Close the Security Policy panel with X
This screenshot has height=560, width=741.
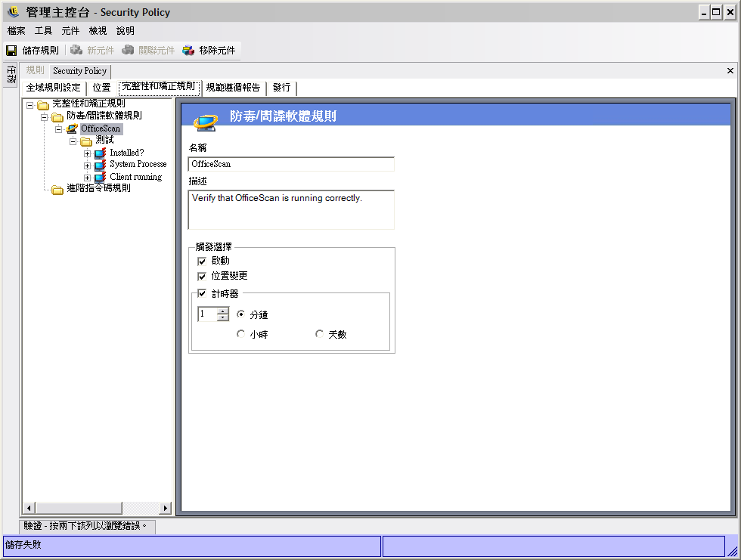pos(730,71)
